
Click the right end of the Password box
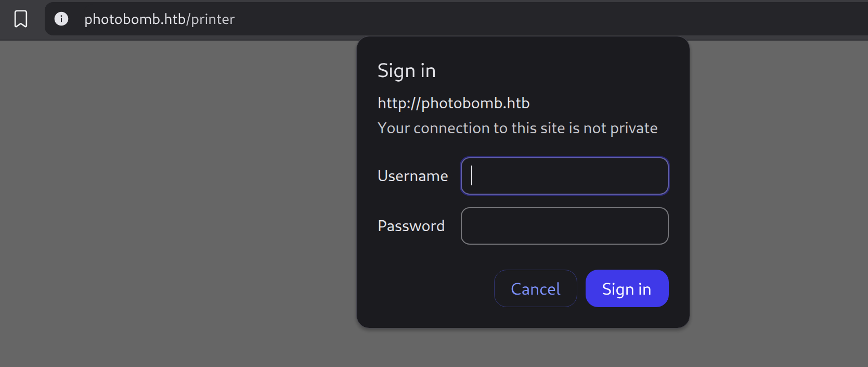coord(656,226)
